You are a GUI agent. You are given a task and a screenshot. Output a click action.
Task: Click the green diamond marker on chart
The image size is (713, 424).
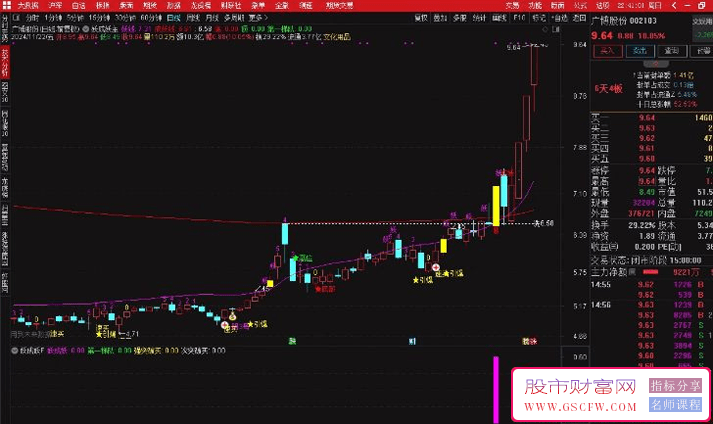296,258
